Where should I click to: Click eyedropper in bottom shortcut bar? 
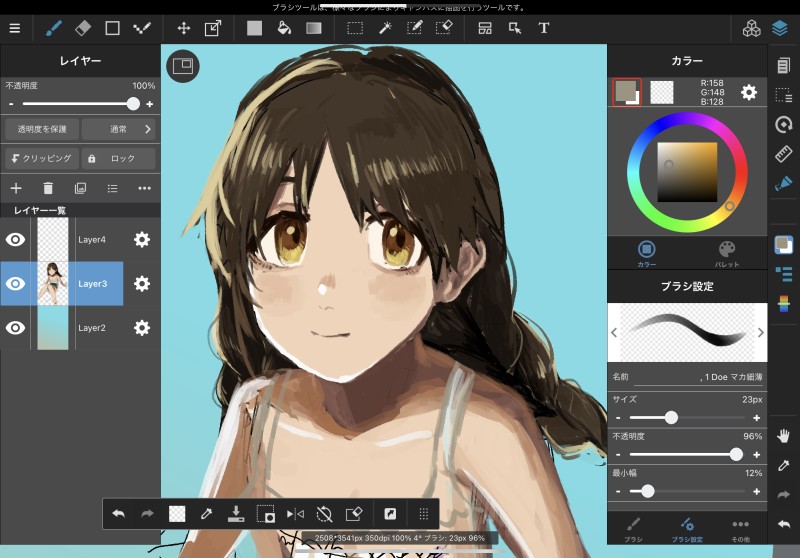pos(207,514)
